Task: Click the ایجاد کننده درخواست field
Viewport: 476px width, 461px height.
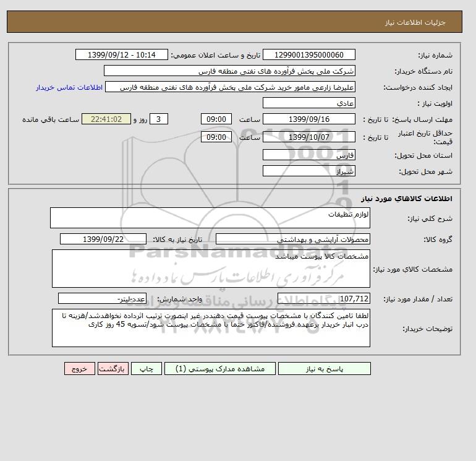Action: [230, 87]
